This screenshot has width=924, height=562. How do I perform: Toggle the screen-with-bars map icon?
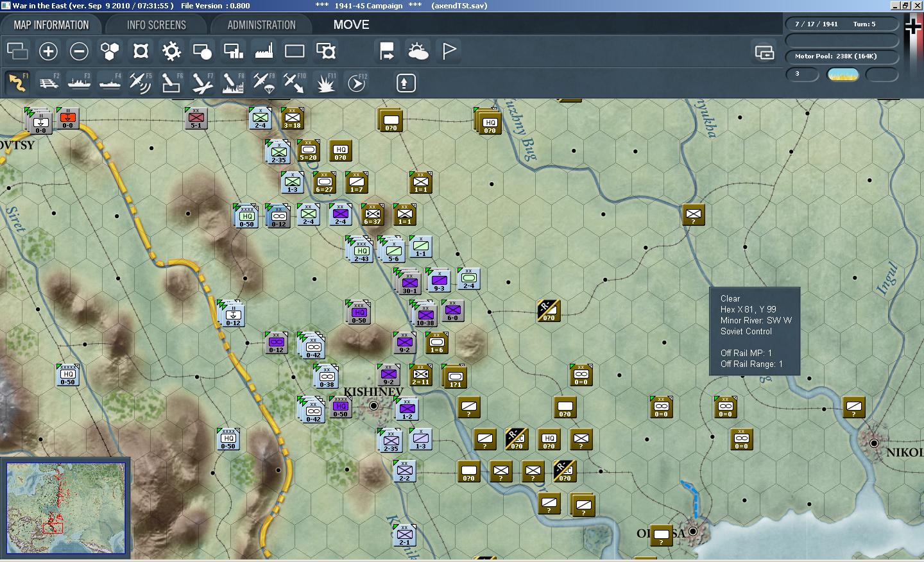coord(233,51)
